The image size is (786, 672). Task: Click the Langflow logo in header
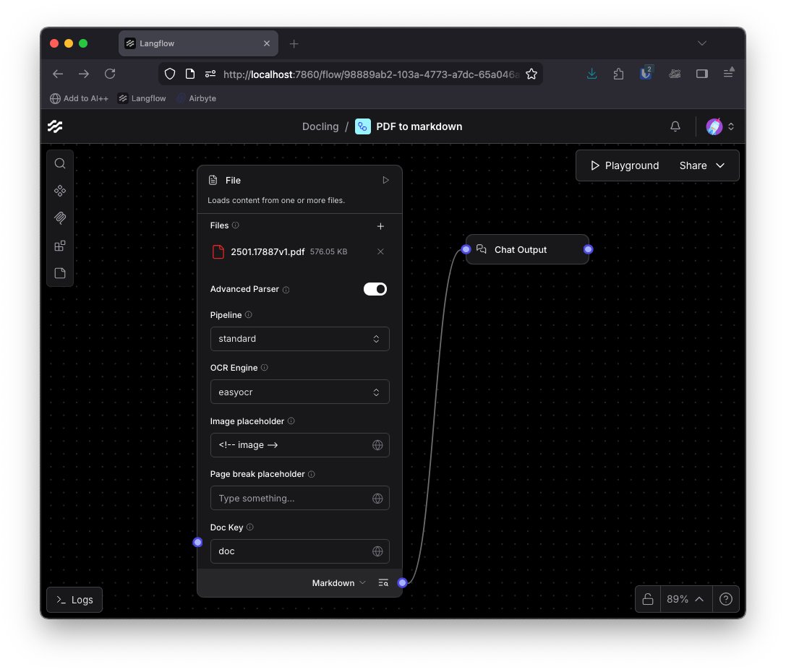[x=55, y=126]
